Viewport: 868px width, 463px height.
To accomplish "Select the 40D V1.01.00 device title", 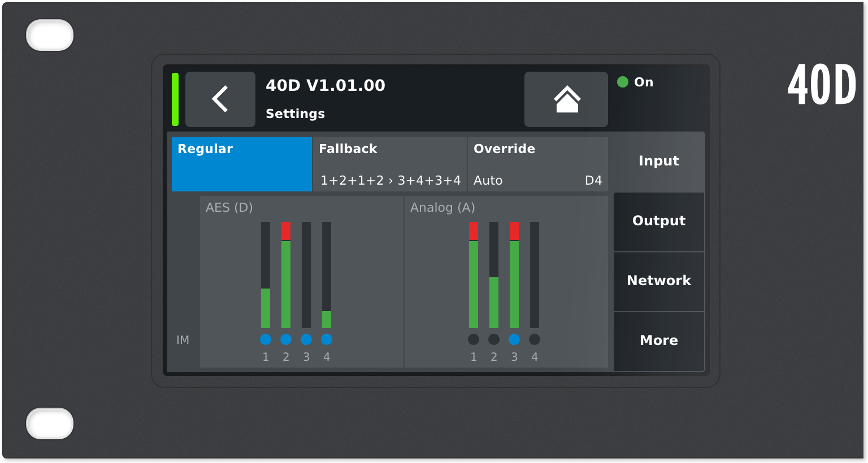I will pyautogui.click(x=325, y=85).
